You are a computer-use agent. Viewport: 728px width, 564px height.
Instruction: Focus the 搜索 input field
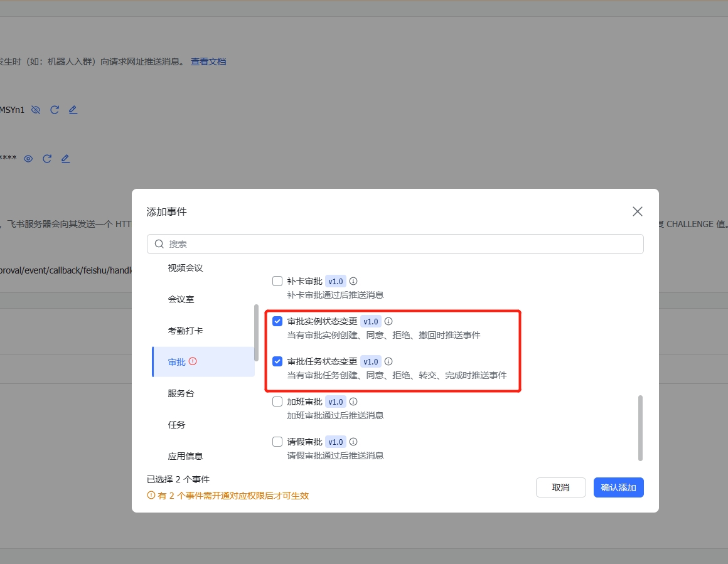tap(395, 244)
